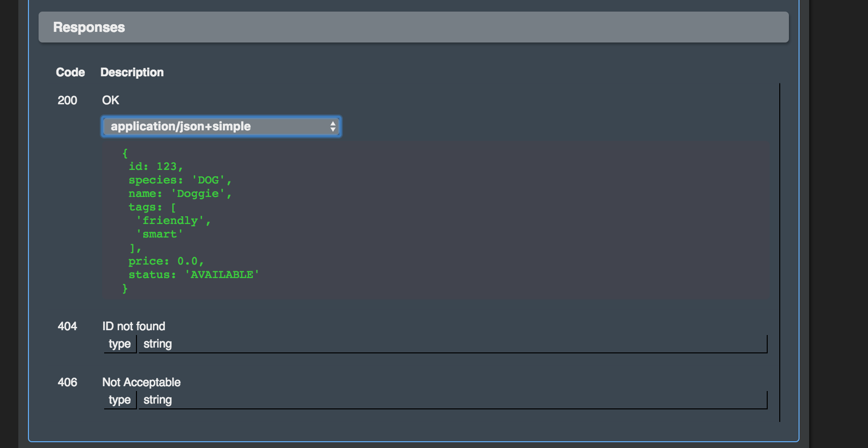Screen dimensions: 868x448
Task: Click the species: 'DOG' line in the example
Action: 180,180
